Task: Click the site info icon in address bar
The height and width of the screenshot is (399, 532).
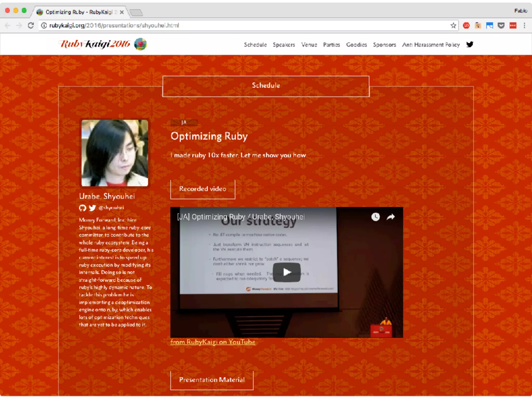Action: [x=44, y=25]
